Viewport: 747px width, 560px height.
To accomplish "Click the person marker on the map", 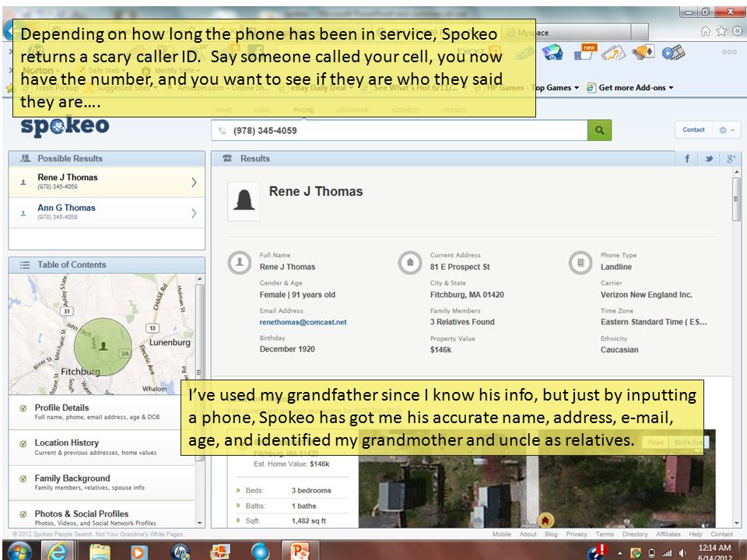I will pyautogui.click(x=103, y=345).
